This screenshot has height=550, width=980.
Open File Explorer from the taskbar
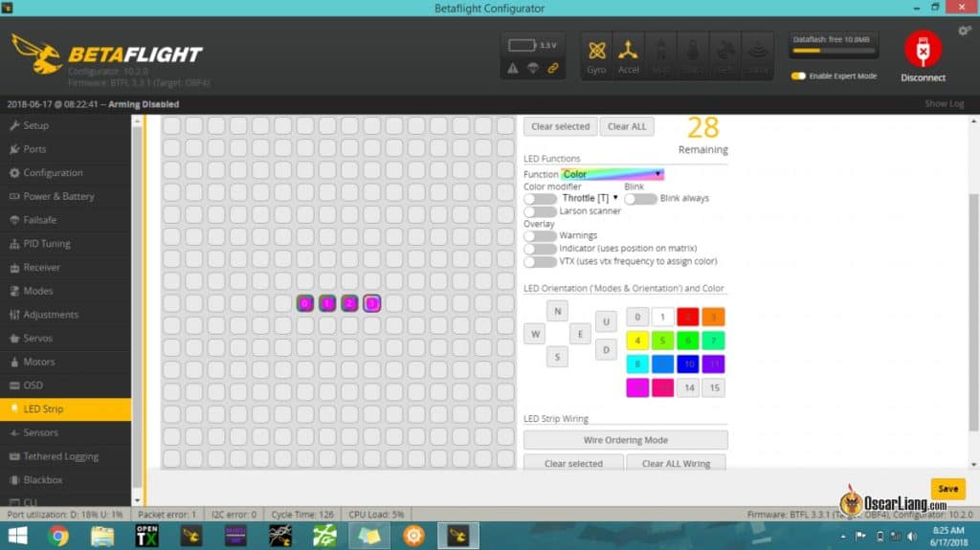(102, 537)
